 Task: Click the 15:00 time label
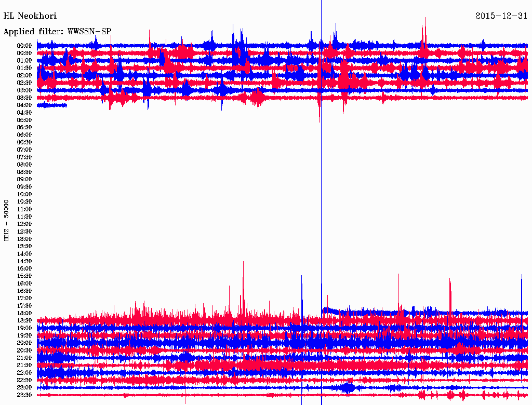coord(24,268)
